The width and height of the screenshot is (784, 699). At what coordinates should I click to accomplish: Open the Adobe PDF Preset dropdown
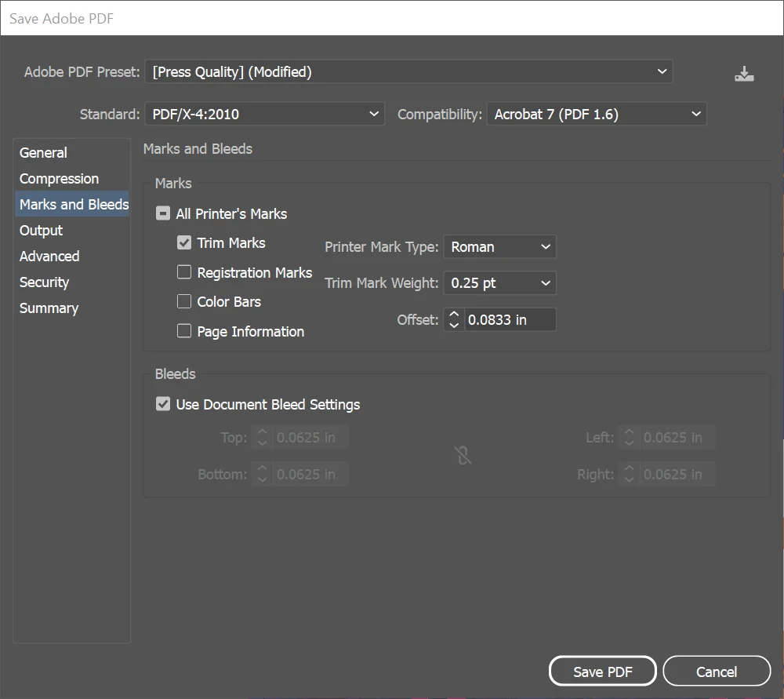(409, 71)
